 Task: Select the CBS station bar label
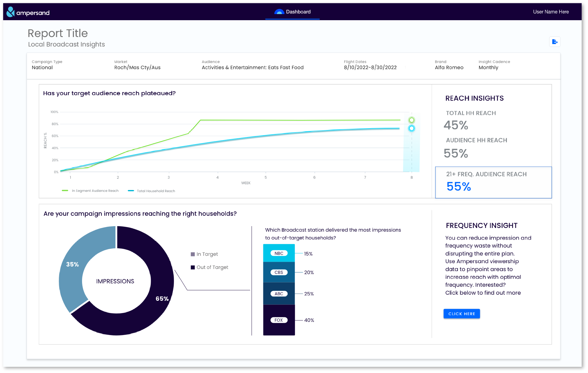(279, 272)
